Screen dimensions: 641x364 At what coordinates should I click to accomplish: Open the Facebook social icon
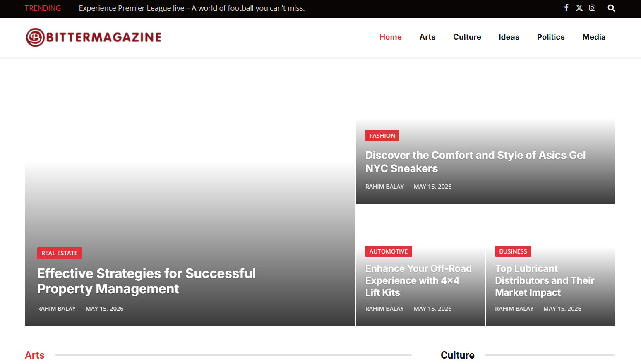566,7
